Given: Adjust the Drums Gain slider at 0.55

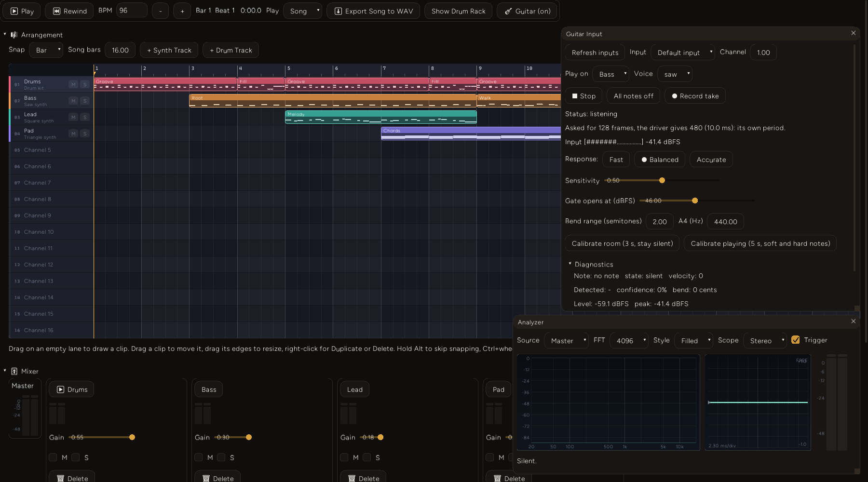Looking at the screenshot, I should pos(102,437).
